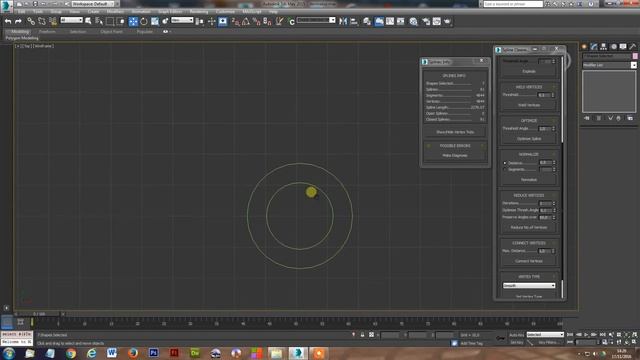Select the Segments radio button under Normalize
The image size is (640, 360).
[505, 169]
